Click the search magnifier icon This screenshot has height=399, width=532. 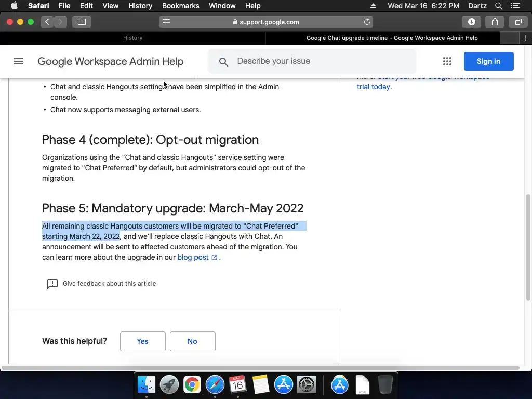[223, 62]
